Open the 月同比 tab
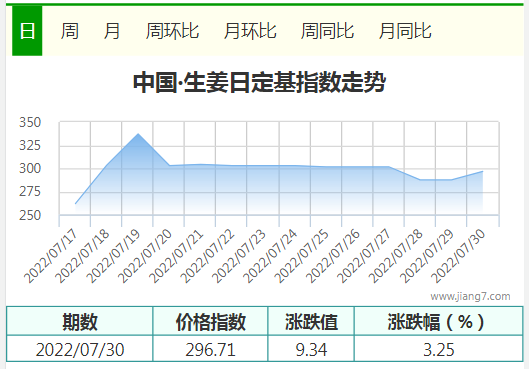The width and height of the screenshot is (529, 369). pos(405,31)
